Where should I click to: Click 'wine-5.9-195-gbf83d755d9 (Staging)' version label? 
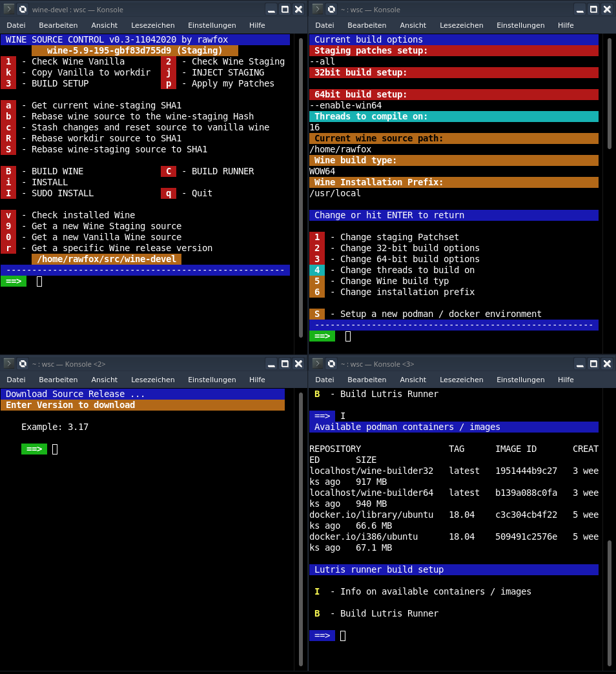[x=134, y=51]
